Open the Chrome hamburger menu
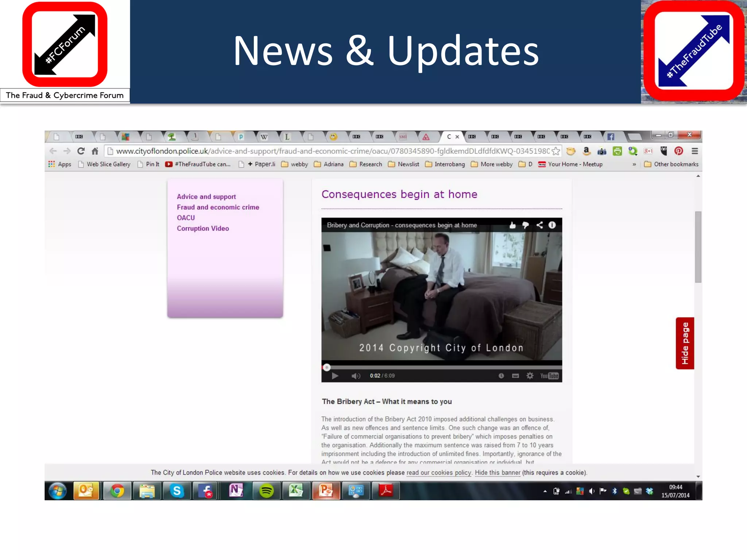The image size is (747, 560). [x=695, y=151]
